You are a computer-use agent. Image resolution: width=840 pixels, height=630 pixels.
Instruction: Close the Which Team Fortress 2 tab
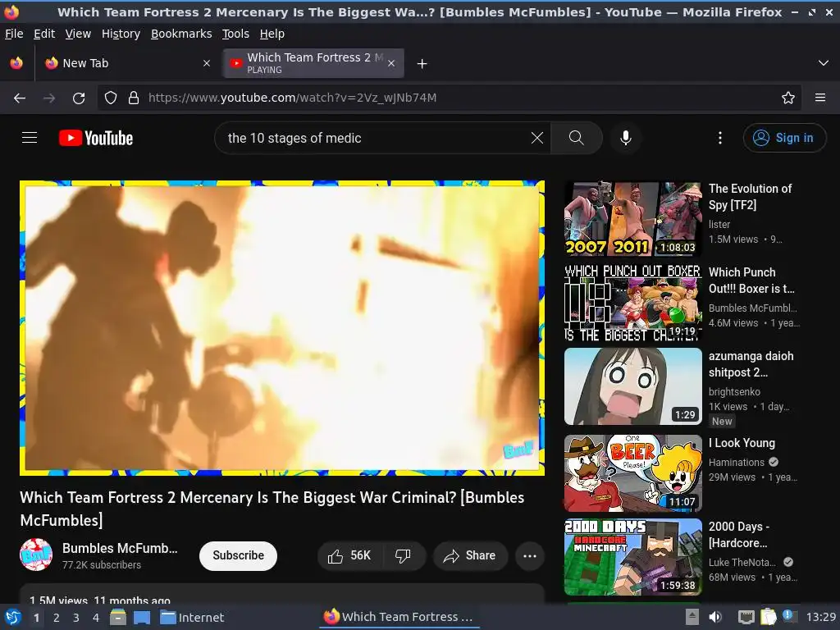click(x=391, y=63)
